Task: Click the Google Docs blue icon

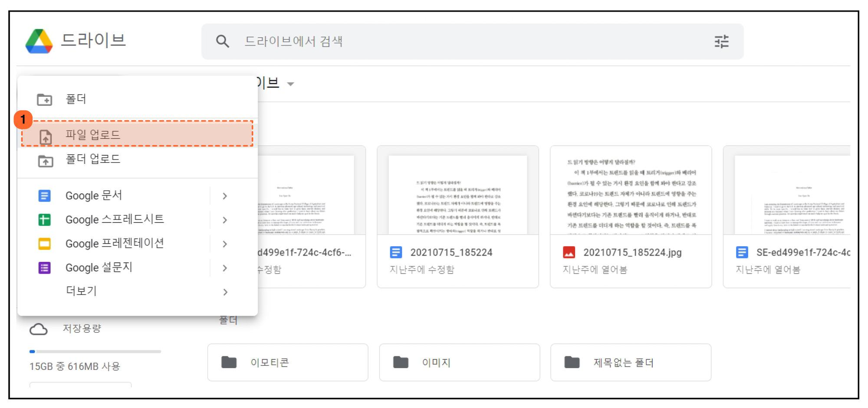Action: click(x=44, y=196)
